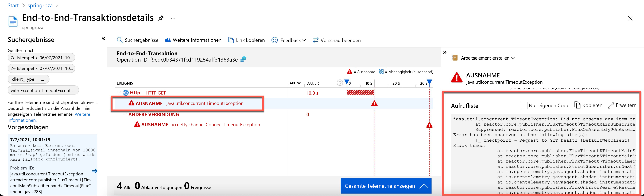This screenshot has width=644, height=196.
Task: Collapse the ANDERE VERBINDUNG group
Action: click(x=124, y=114)
